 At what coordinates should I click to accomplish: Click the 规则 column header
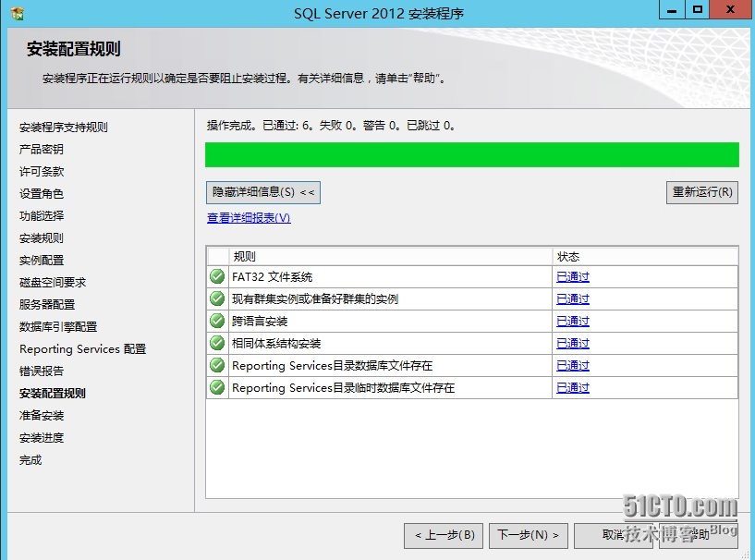[x=391, y=256]
